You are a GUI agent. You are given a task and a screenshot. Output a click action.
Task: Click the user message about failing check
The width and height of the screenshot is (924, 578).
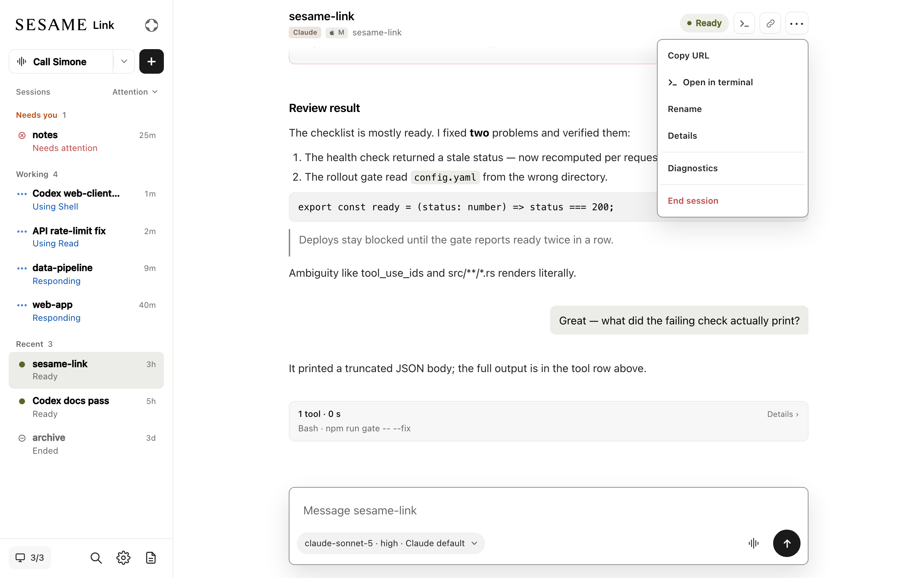(x=679, y=320)
